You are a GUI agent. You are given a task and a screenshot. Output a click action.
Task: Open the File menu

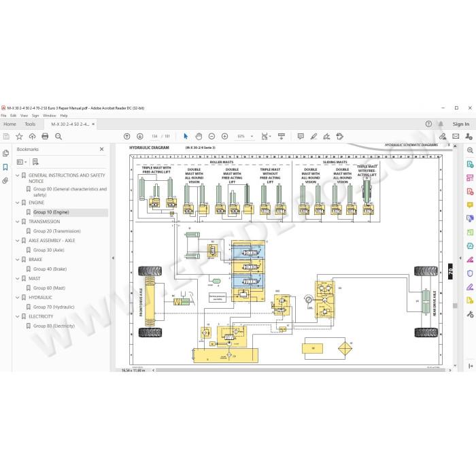click(3, 116)
